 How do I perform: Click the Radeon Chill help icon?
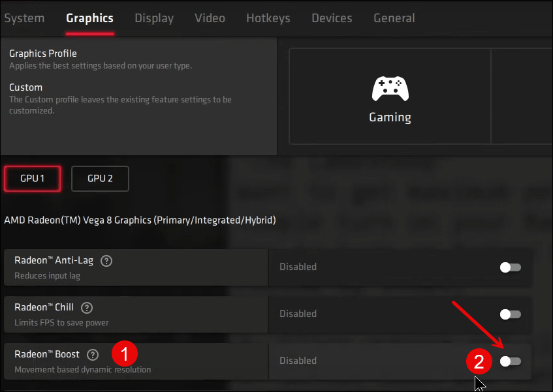coord(86,308)
